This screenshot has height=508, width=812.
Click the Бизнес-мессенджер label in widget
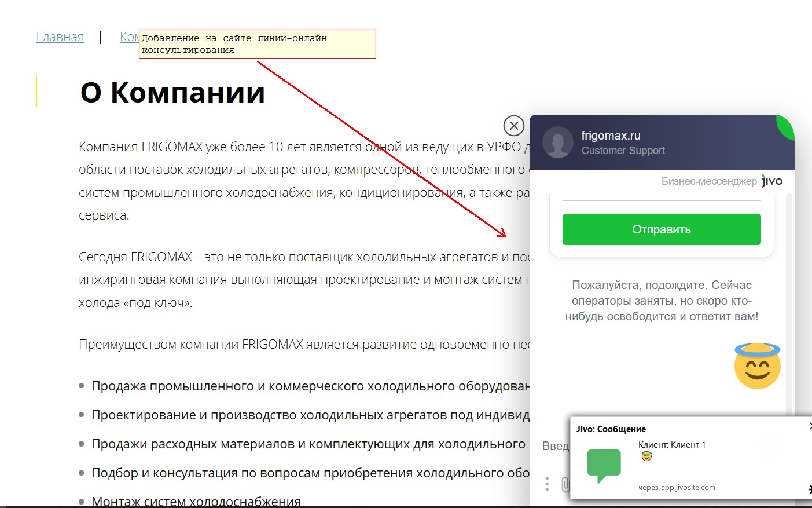pyautogui.click(x=708, y=181)
